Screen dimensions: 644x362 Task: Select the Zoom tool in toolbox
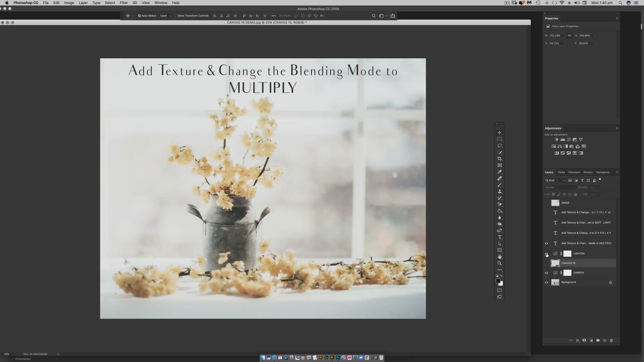point(500,263)
